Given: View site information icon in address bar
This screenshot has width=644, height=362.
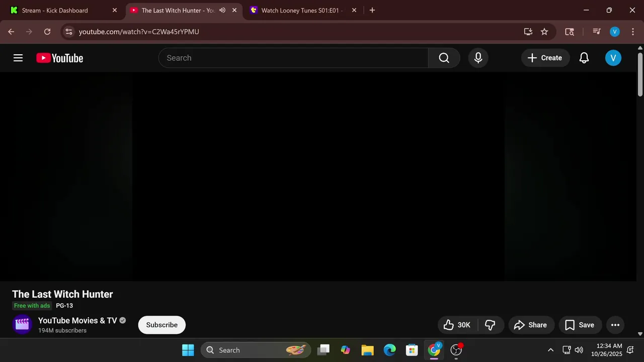Looking at the screenshot, I should click(69, 32).
